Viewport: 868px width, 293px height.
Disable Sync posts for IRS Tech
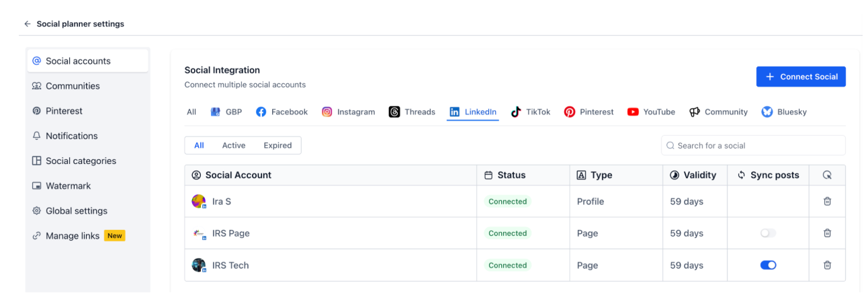tap(768, 265)
